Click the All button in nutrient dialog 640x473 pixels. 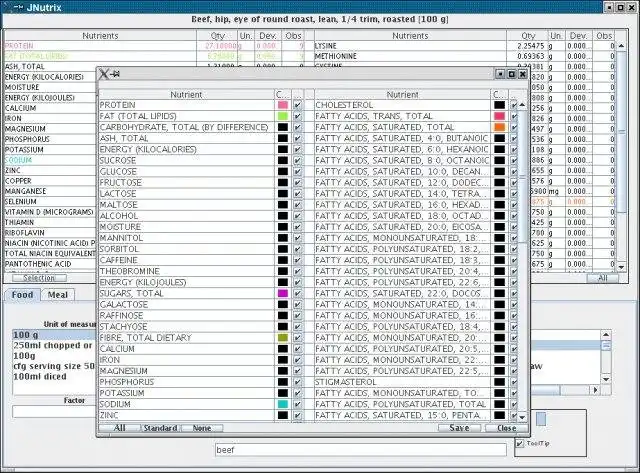[120, 428]
